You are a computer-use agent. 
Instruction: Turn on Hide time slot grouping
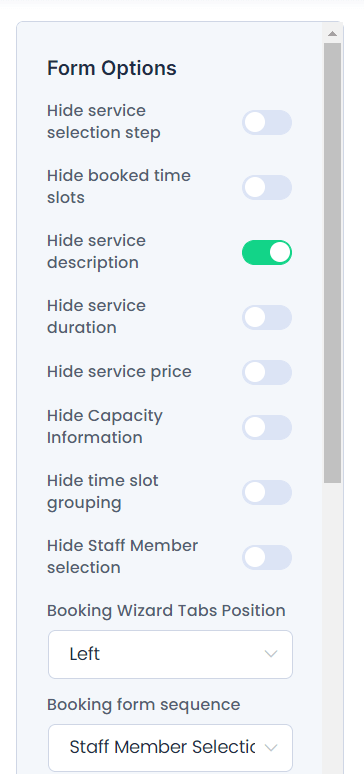[x=267, y=493]
